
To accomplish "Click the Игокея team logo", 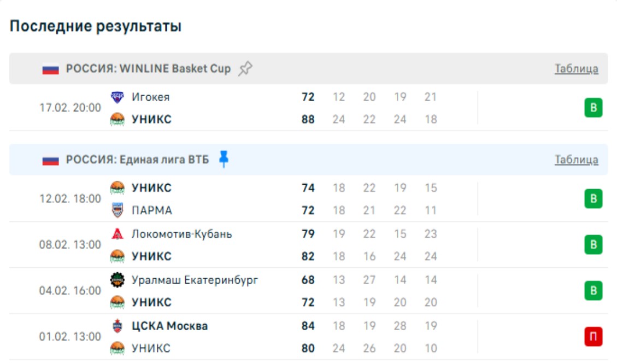I will click(x=117, y=97).
